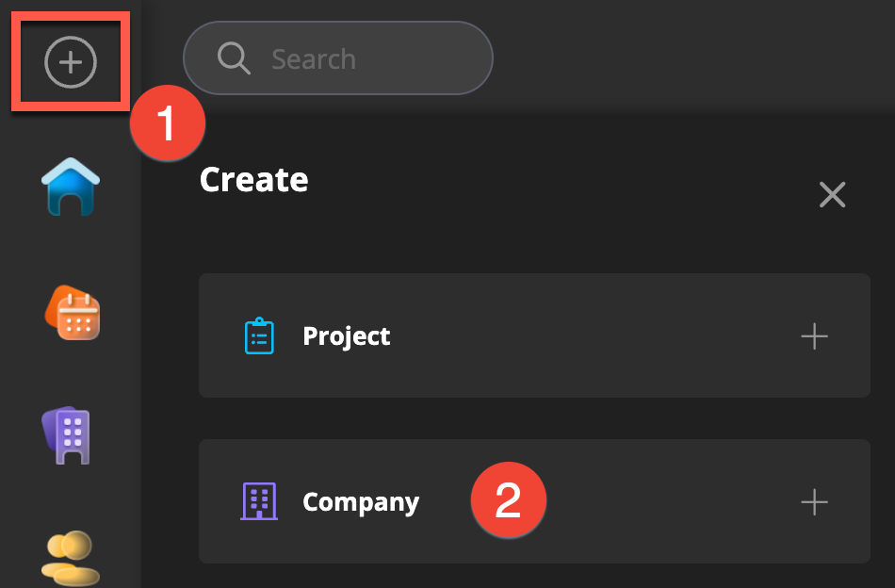
Task: Click the Create panel heading
Action: pos(254,179)
